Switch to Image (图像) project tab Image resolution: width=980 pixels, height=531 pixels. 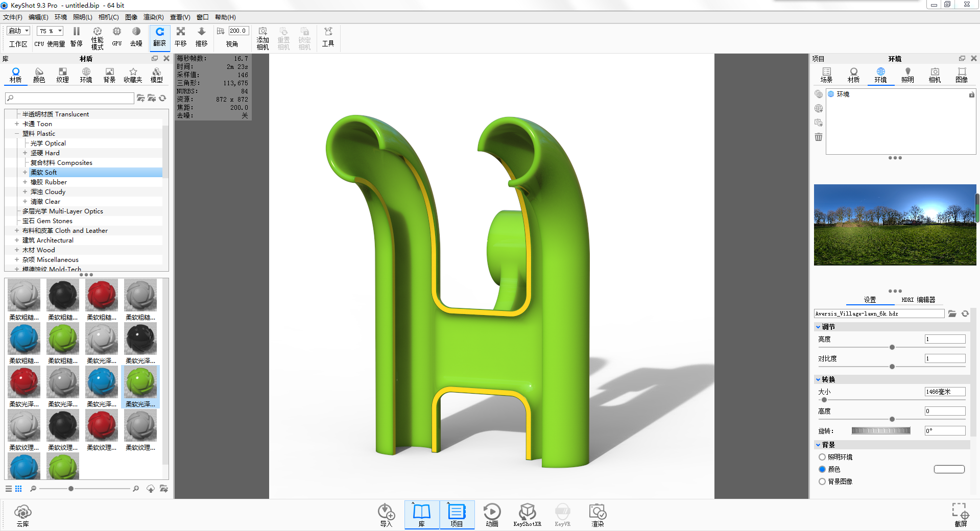click(962, 75)
